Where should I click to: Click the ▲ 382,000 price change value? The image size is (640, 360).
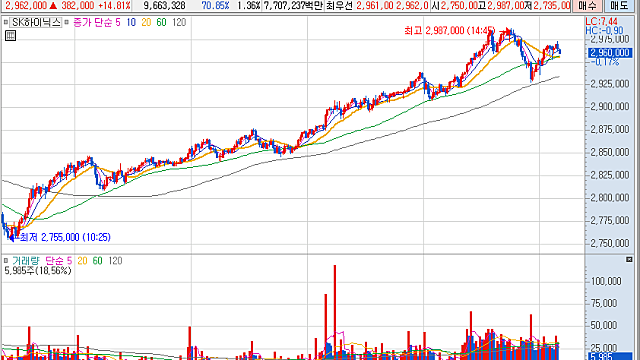[x=72, y=5]
